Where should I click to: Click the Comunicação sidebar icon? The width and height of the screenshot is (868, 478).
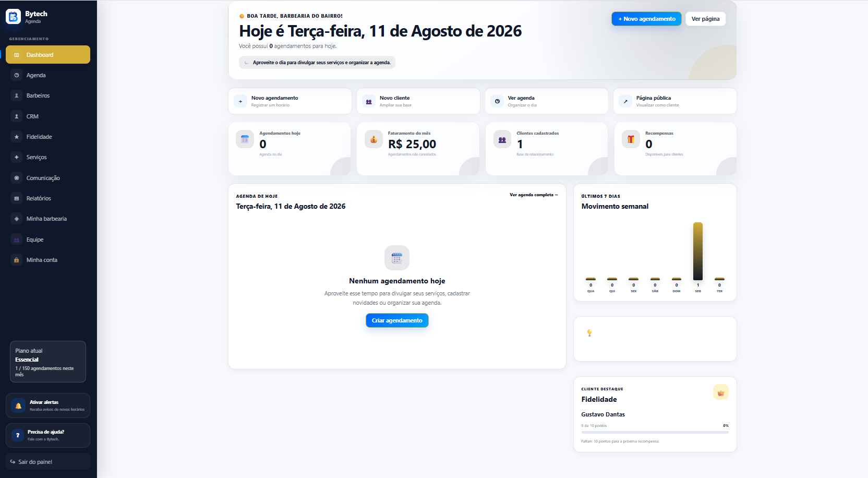click(17, 178)
